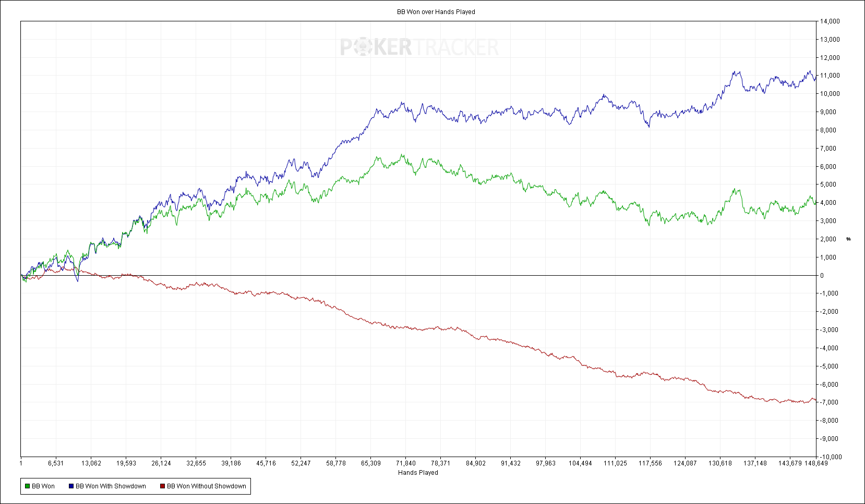Click the '52,247' x-axis value
Image resolution: width=865 pixels, height=504 pixels.
coord(301,463)
